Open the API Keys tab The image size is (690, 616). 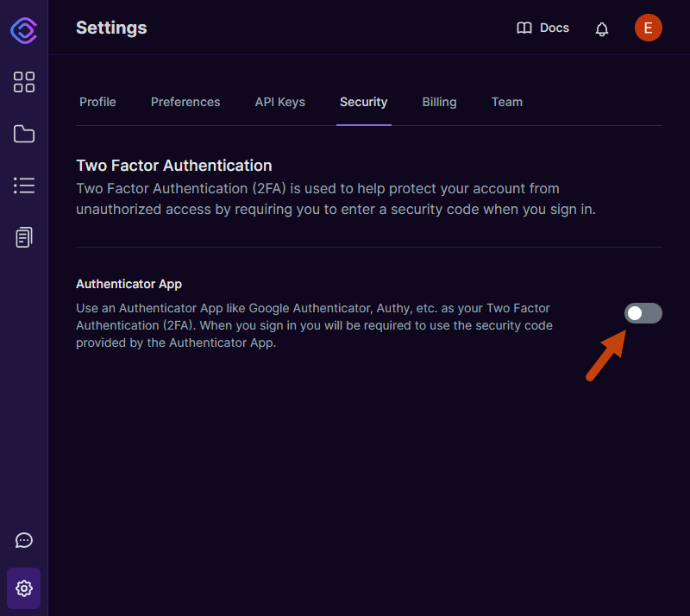279,102
